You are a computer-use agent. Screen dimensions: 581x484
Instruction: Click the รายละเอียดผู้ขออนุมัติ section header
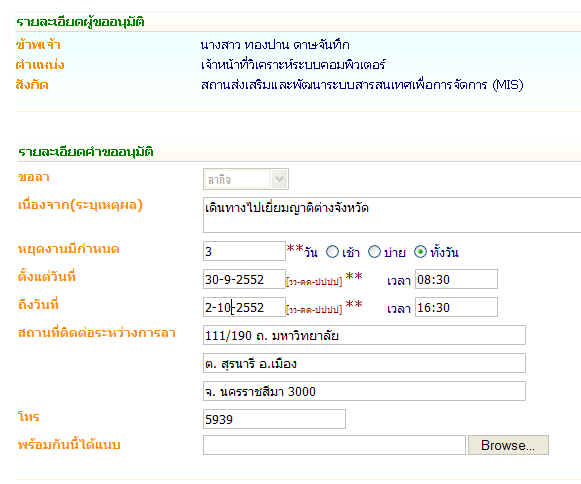click(80, 21)
